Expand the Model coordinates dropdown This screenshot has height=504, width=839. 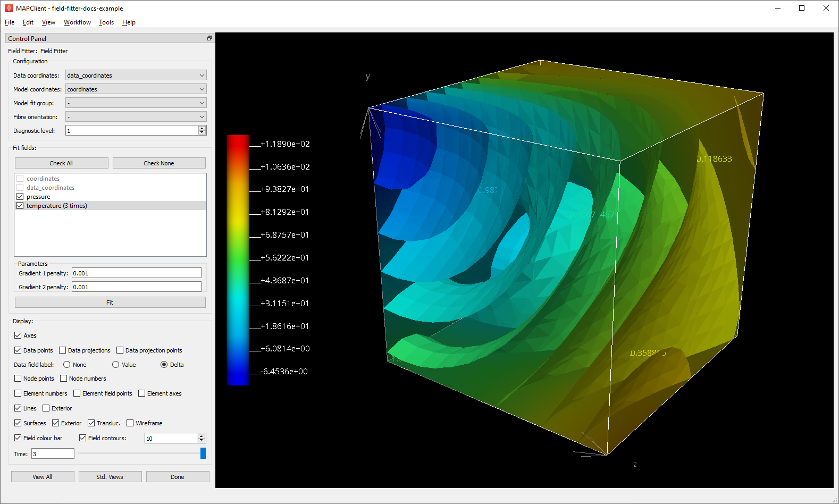[136, 89]
